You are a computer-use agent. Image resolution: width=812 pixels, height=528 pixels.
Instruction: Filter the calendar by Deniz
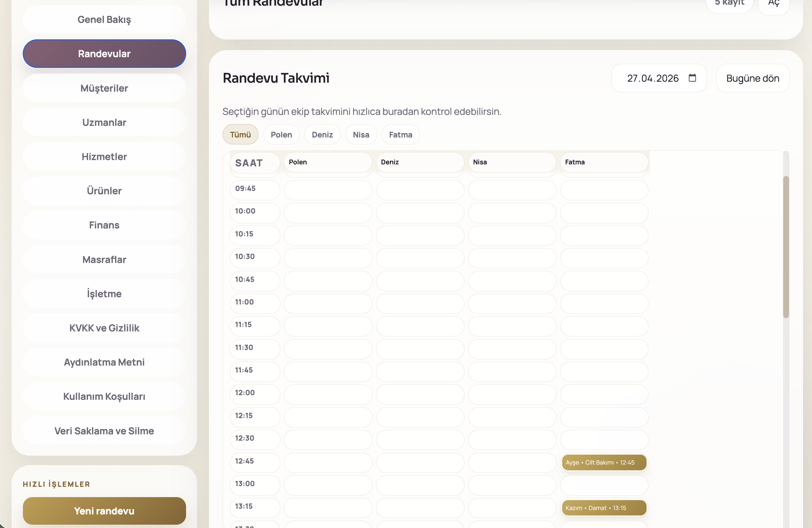click(322, 134)
